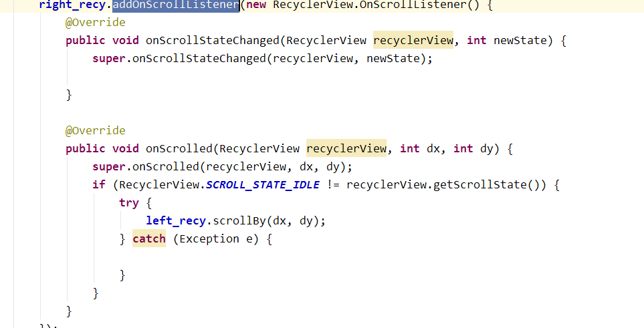644x328 pixels.
Task: Click getScrollState() method call
Action: click(486, 185)
